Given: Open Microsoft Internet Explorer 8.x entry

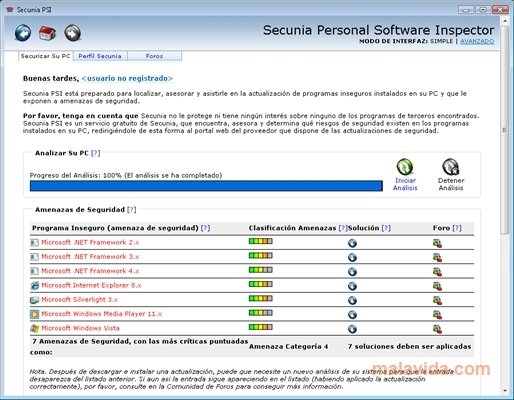Looking at the screenshot, I should [91, 285].
